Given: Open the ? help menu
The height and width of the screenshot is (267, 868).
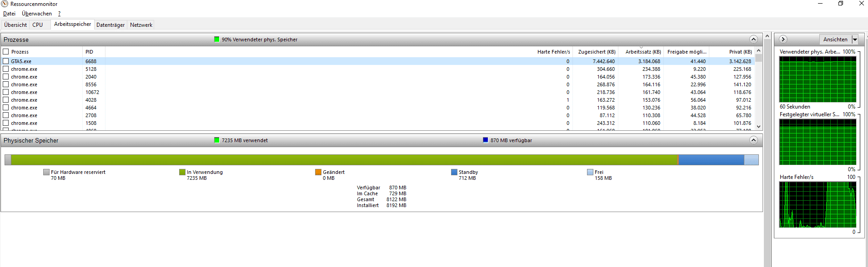Looking at the screenshot, I should click(x=59, y=14).
